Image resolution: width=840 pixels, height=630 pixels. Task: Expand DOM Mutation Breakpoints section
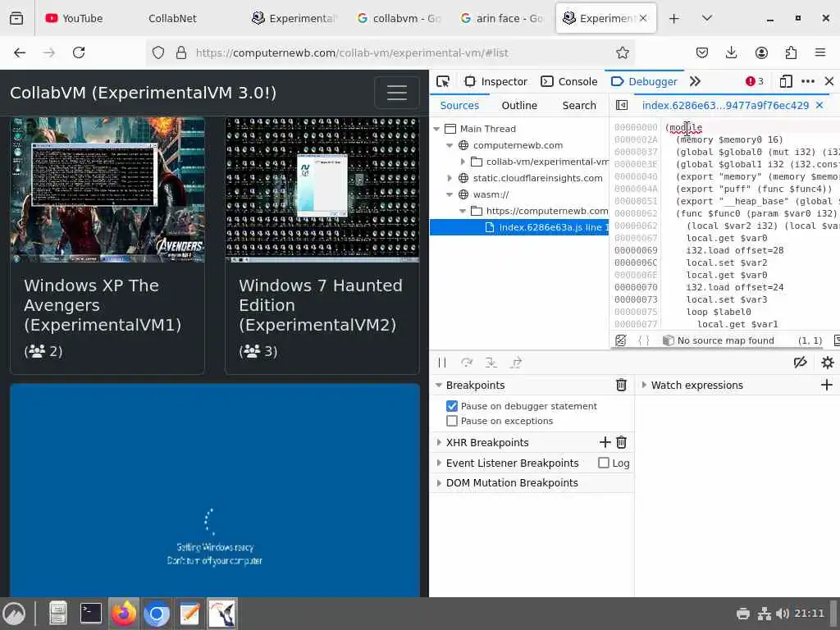coord(439,483)
